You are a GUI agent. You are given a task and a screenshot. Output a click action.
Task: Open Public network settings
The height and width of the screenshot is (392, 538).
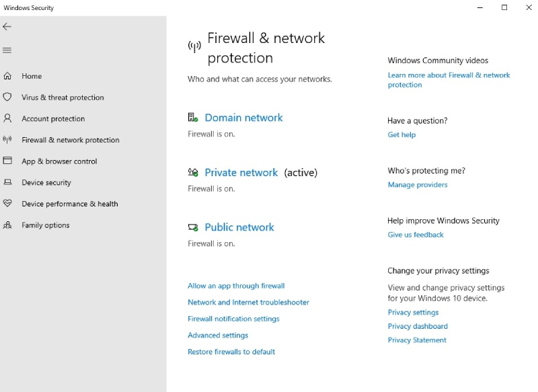239,227
